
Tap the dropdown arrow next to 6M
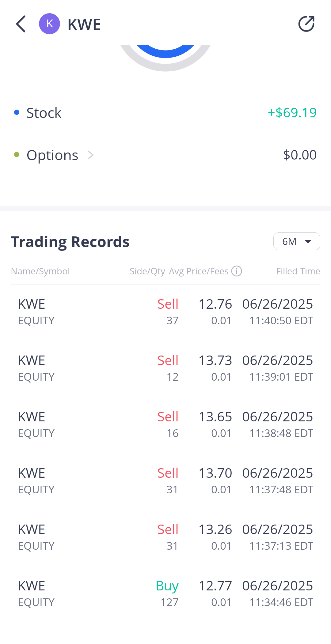pos(308,241)
